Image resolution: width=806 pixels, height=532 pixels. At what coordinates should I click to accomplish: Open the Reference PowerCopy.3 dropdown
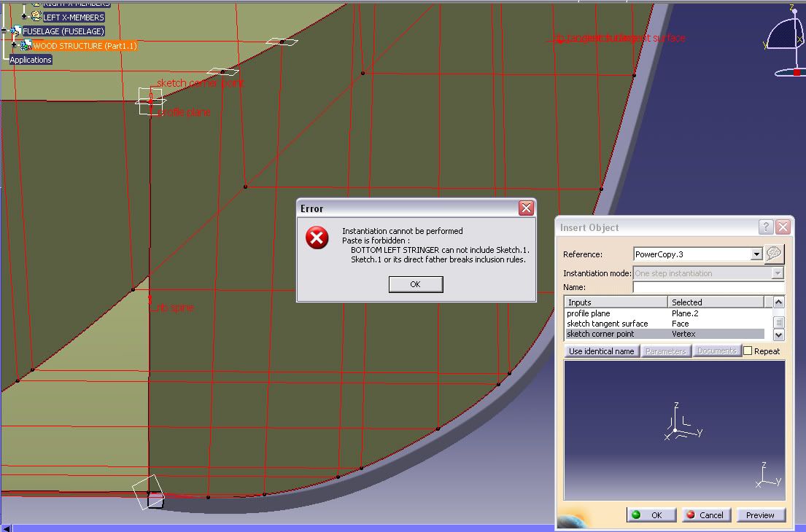point(756,254)
